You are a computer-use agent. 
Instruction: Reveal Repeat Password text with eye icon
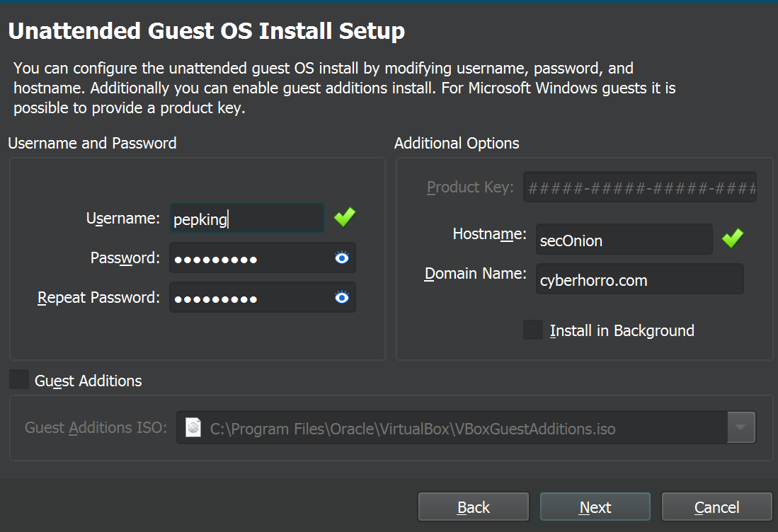[x=342, y=298]
